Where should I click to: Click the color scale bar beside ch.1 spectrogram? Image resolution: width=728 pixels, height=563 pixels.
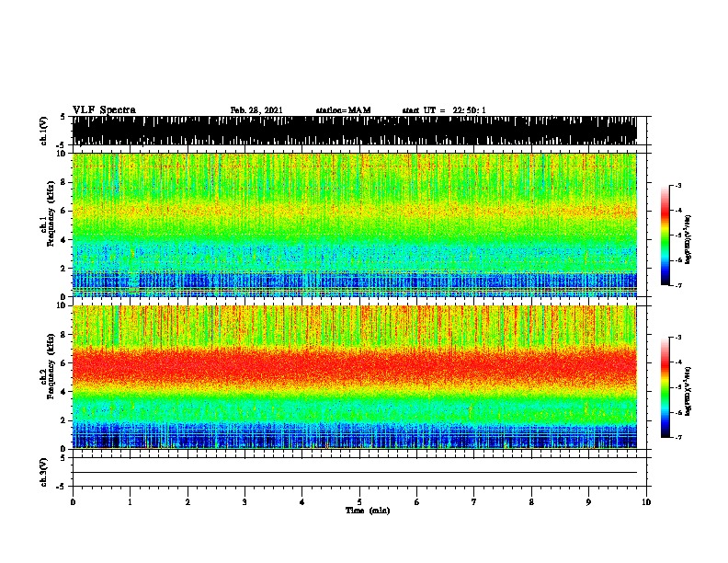point(665,236)
